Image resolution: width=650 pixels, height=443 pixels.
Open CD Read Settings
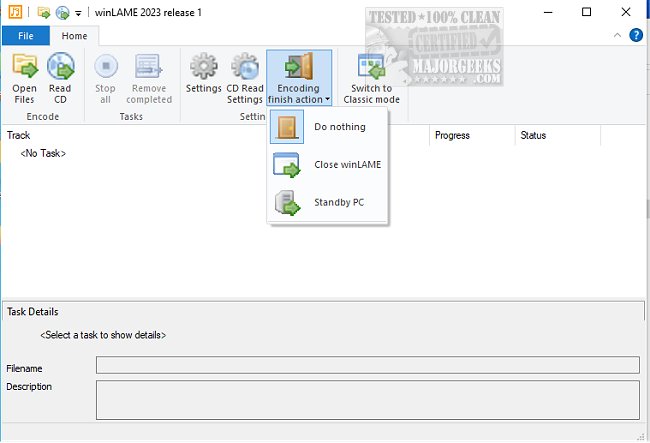(245, 78)
